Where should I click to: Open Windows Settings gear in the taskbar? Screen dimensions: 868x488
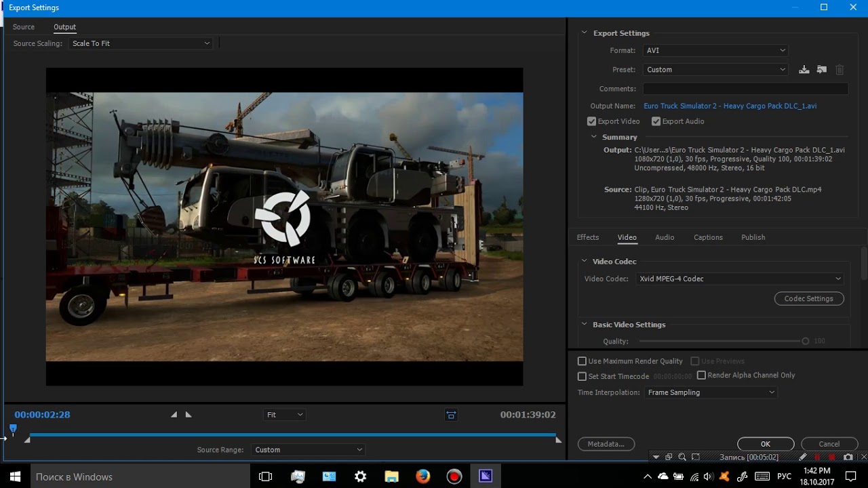click(x=361, y=476)
